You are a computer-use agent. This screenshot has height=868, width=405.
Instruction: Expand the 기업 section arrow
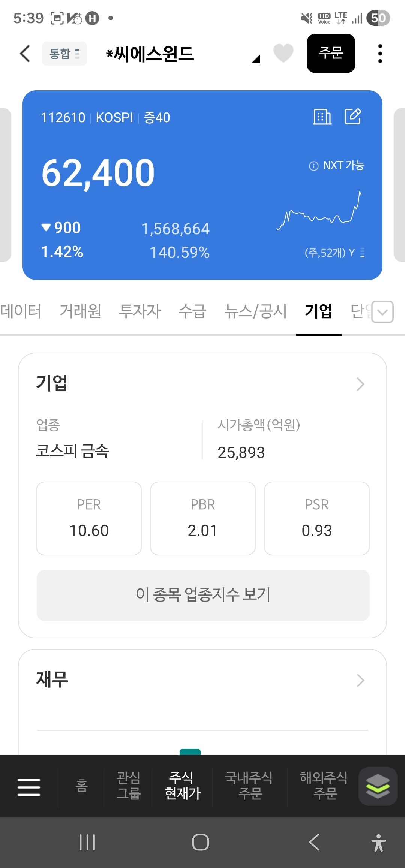360,384
